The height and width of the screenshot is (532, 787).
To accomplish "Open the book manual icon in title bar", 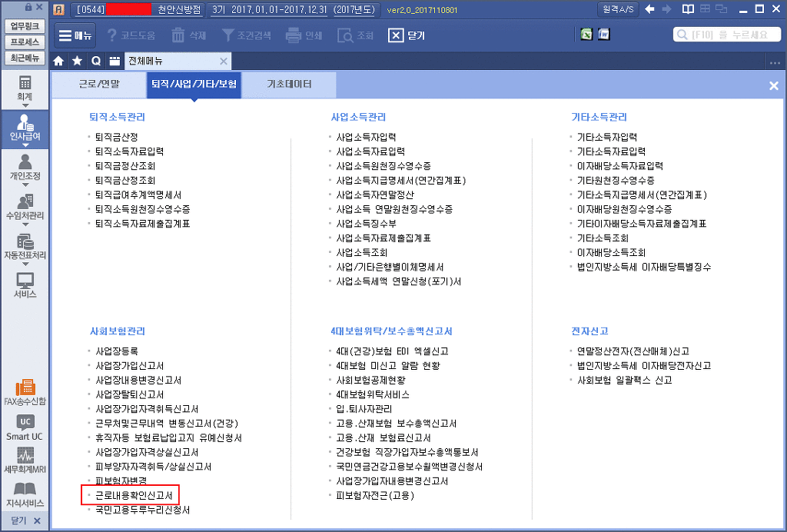I will point(688,9).
